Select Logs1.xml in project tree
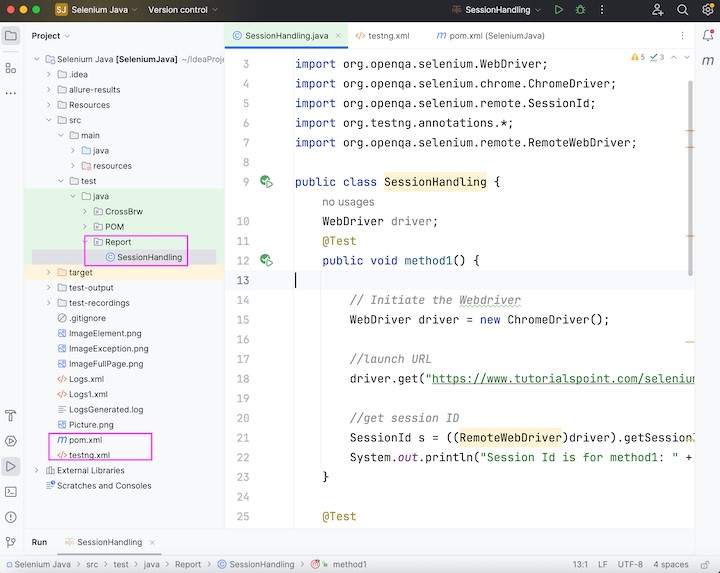The height and width of the screenshot is (573, 720). tap(88, 394)
